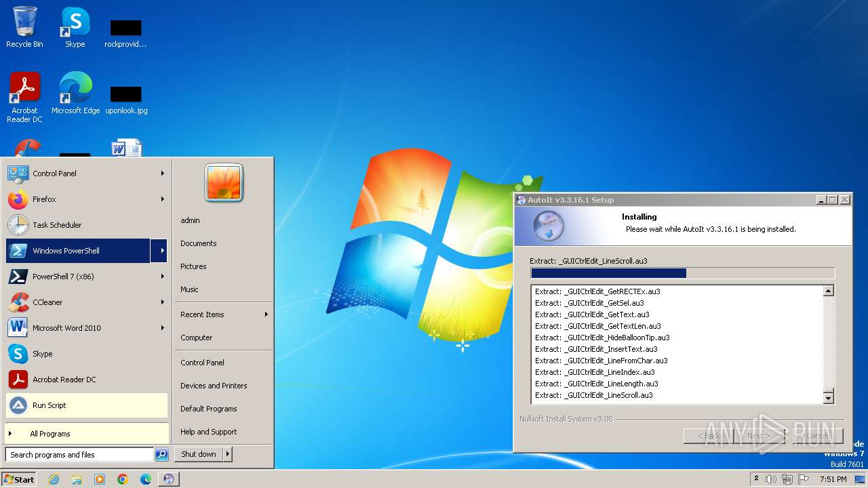The image size is (868, 488).
Task: Click the installation progress bar
Action: tap(682, 273)
